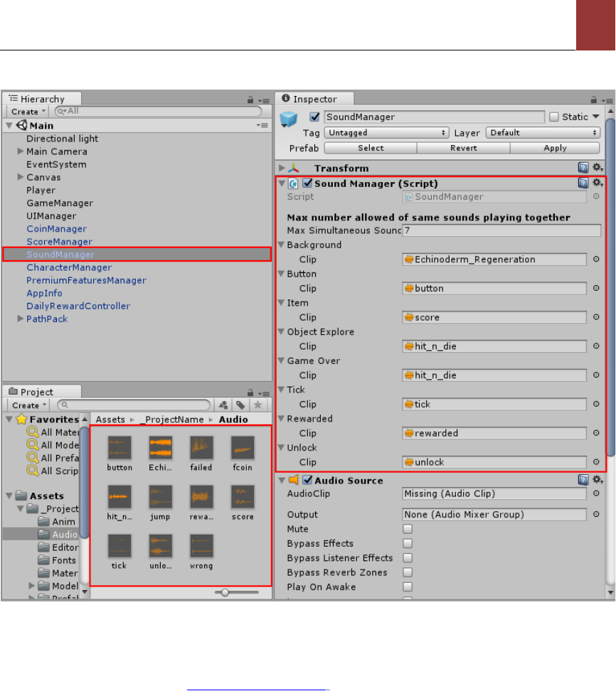Open the Layer dropdown showing Default
The height and width of the screenshot is (691, 616).
tap(543, 132)
